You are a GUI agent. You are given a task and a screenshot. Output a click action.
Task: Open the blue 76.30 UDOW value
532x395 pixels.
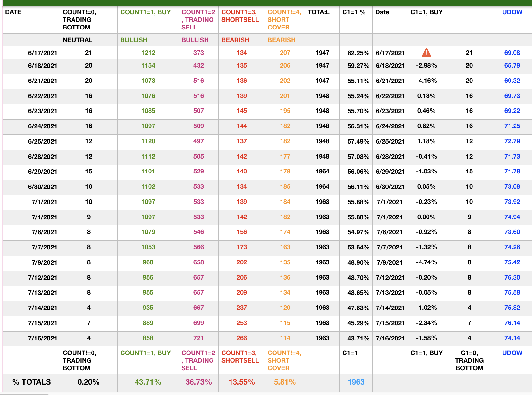(512, 278)
